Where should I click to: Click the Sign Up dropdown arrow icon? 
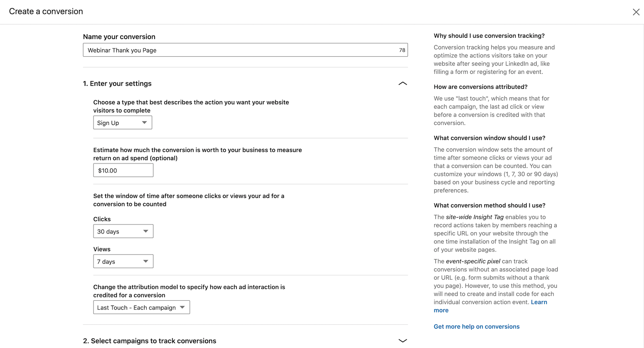coord(144,123)
